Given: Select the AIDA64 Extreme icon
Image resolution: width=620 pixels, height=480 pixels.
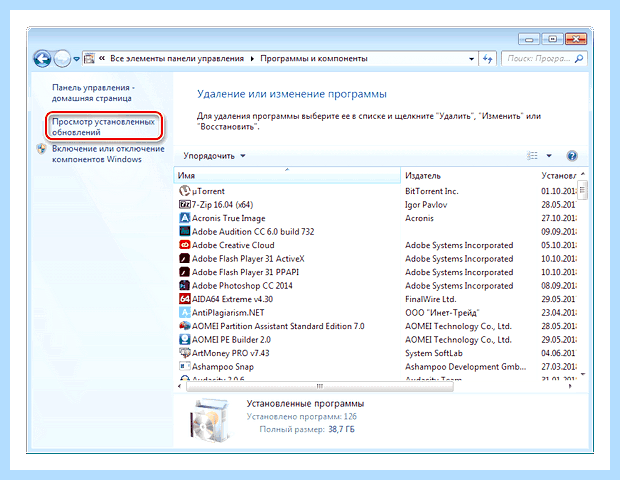Looking at the screenshot, I should coord(184,299).
